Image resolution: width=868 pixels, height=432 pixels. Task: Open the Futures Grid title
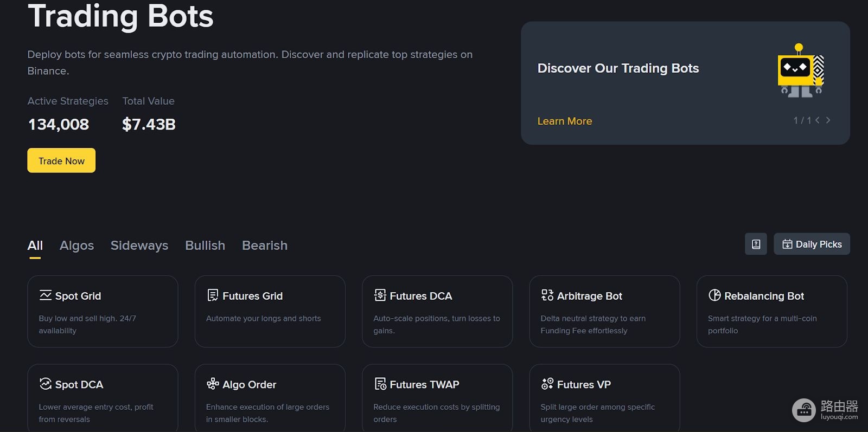253,296
